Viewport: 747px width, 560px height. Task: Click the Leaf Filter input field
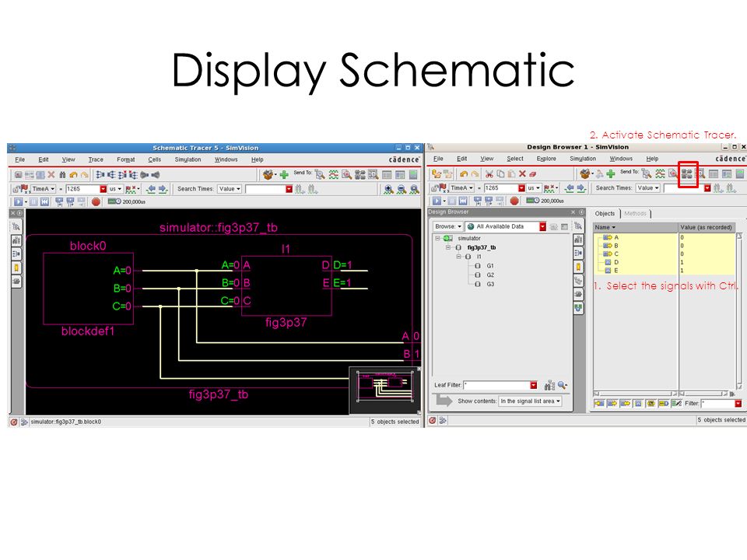pyautogui.click(x=497, y=385)
